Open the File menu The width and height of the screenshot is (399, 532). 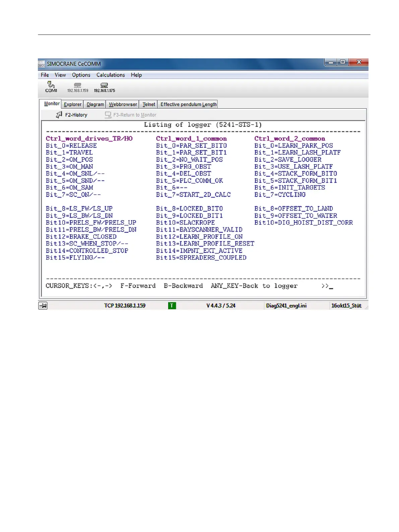45,75
